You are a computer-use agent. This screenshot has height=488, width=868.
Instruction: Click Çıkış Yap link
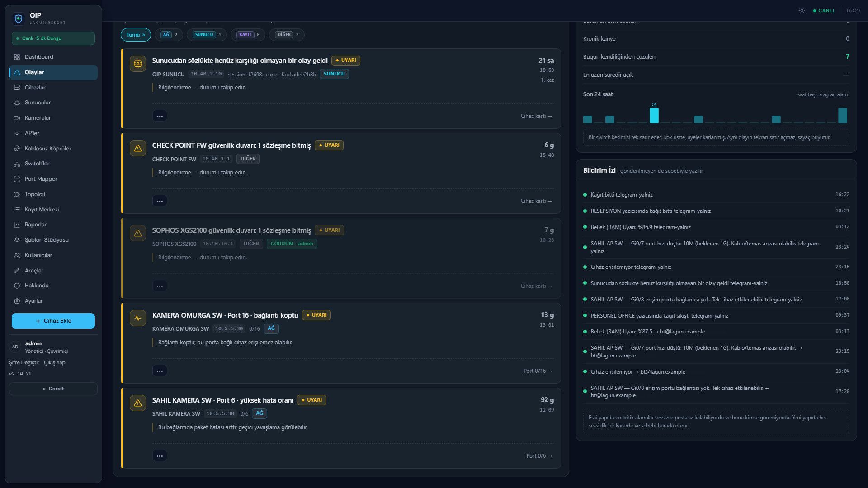pyautogui.click(x=55, y=363)
